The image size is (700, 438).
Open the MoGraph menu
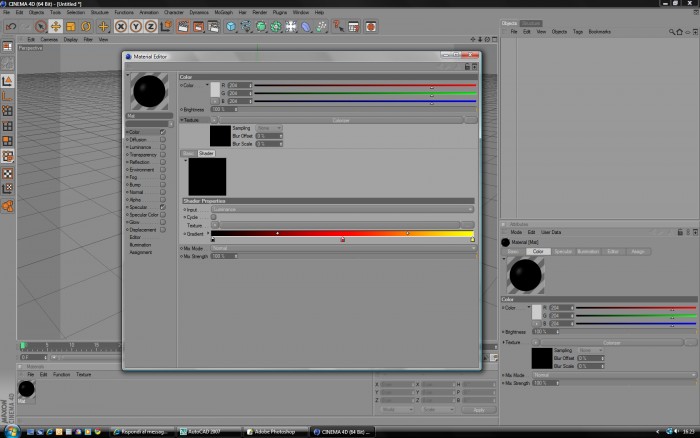tap(223, 13)
